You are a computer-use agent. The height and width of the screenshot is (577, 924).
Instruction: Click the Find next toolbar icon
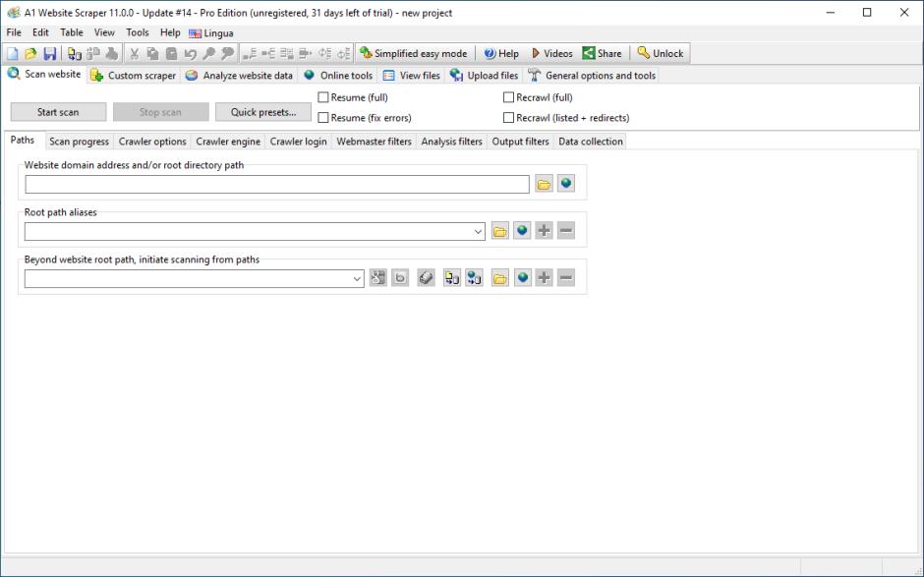pos(227,54)
